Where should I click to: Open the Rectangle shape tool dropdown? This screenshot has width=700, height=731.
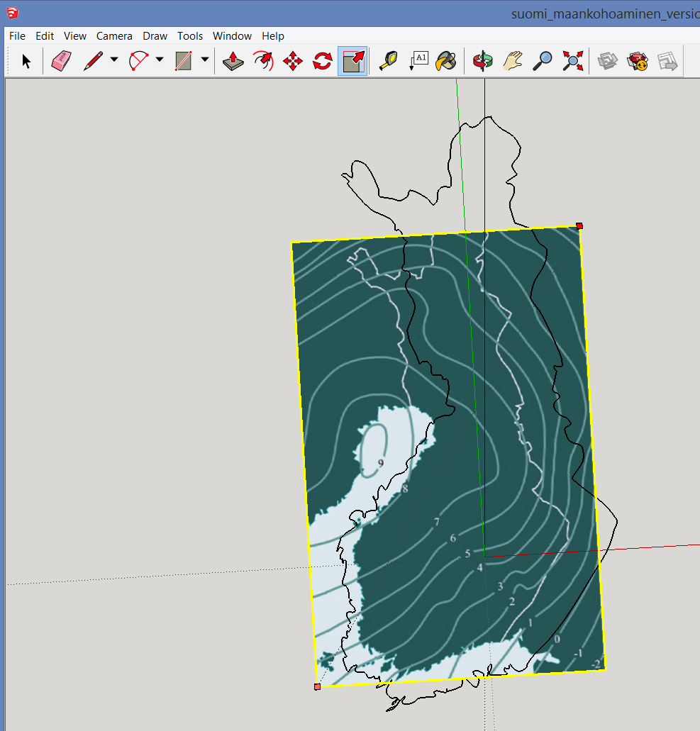pyautogui.click(x=205, y=60)
